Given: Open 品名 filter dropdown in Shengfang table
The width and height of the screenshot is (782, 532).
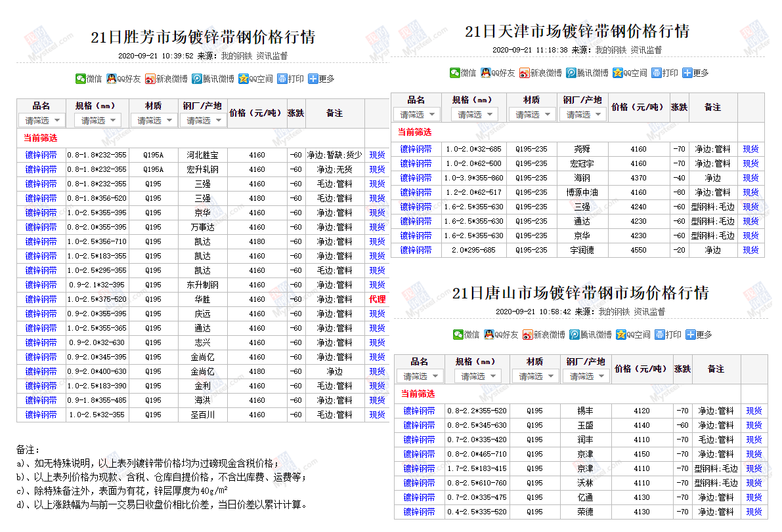Looking at the screenshot, I should (x=42, y=121).
